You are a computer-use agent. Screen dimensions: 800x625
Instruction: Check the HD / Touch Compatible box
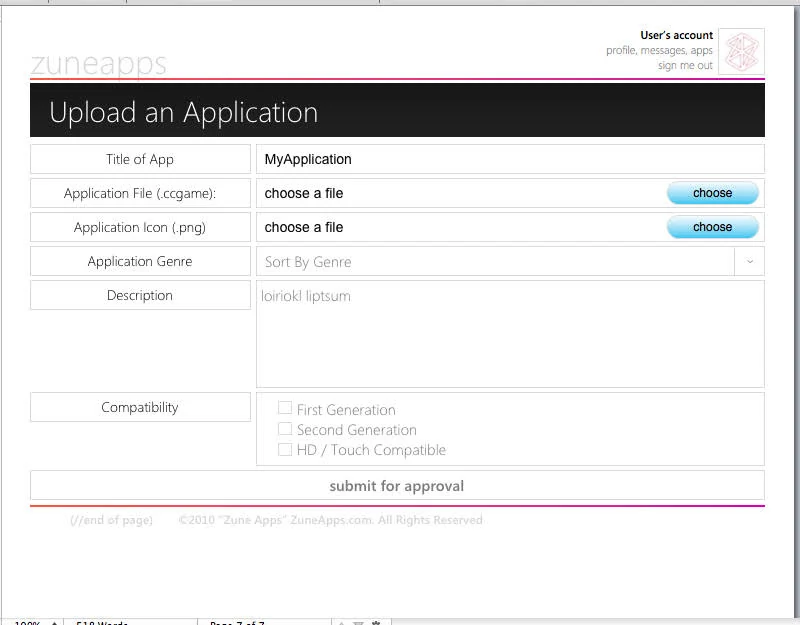point(285,449)
